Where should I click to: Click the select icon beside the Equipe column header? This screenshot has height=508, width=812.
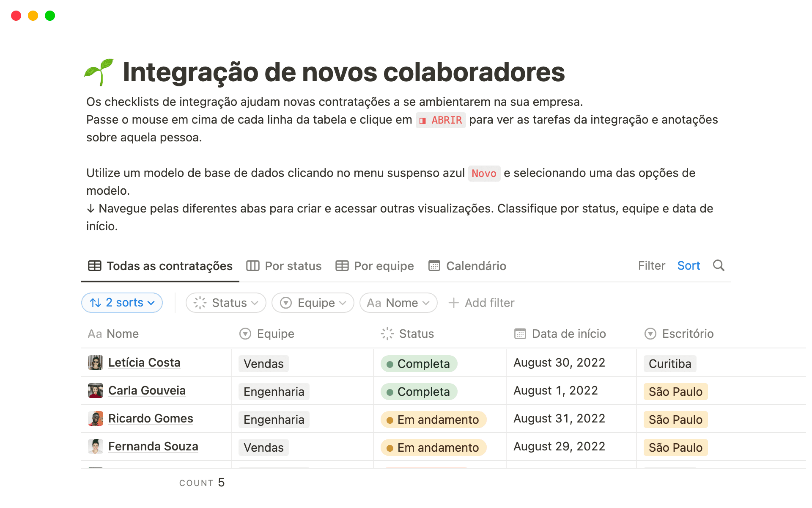point(244,334)
